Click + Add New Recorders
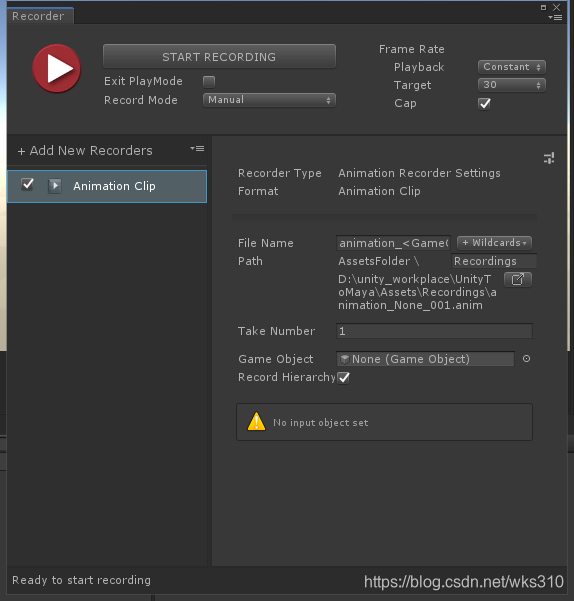The image size is (574, 601). point(85,151)
